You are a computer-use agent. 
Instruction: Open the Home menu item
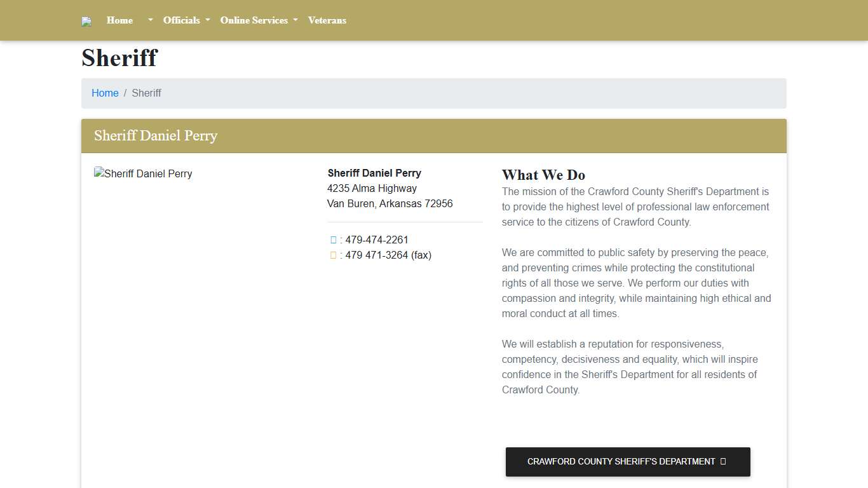coord(119,20)
